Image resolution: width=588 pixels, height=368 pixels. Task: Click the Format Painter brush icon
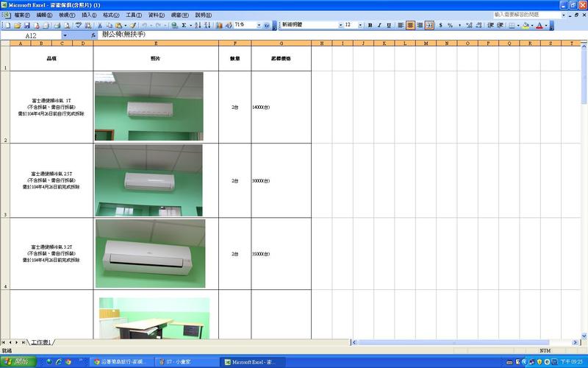tap(133, 25)
